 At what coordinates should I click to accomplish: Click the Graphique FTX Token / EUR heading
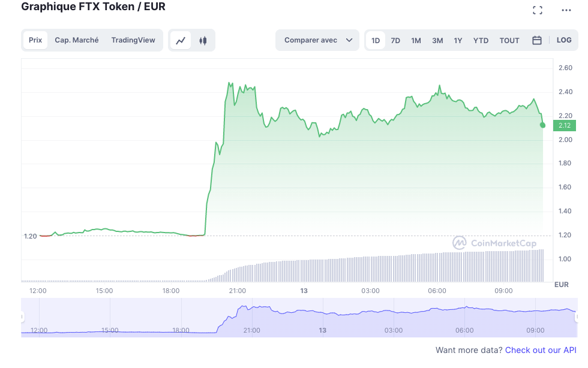pos(93,7)
